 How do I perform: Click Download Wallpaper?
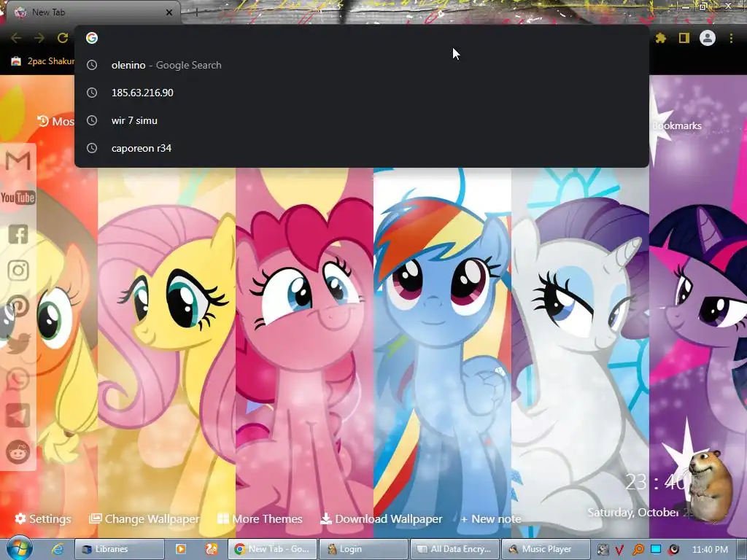381,518
